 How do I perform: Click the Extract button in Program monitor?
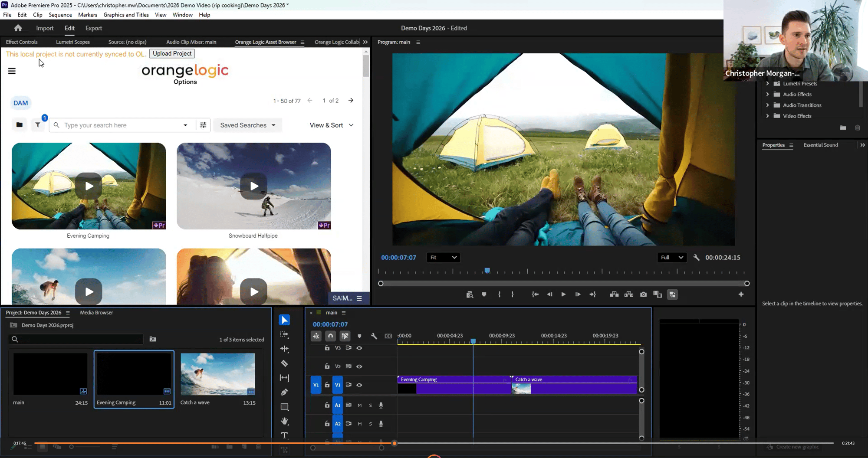coord(628,294)
